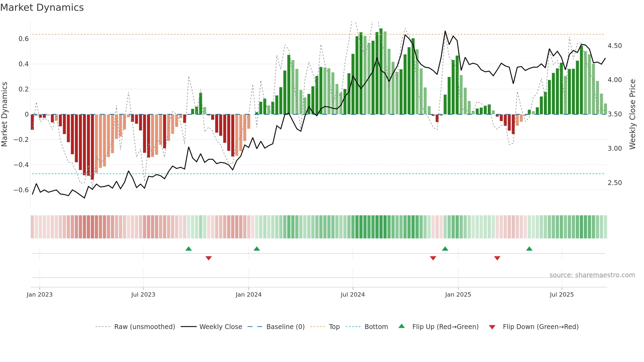Select the red flip-down marker in late 2024
The width and height of the screenshot is (644, 362).
(433, 258)
